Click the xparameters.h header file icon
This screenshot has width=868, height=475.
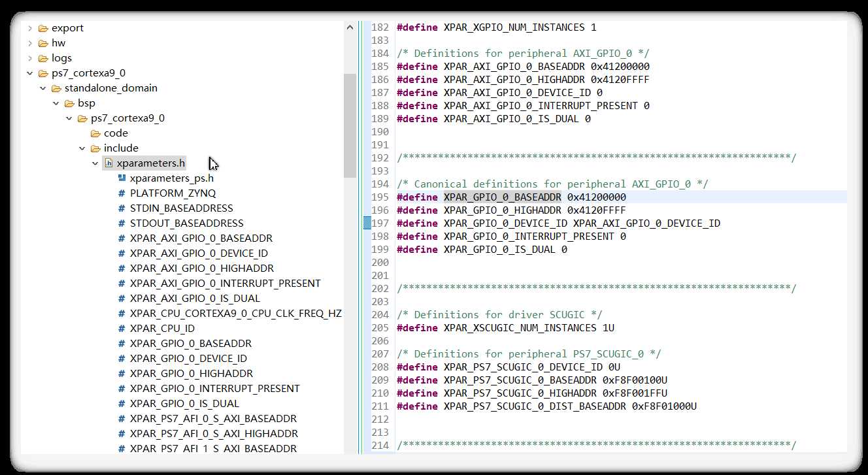[109, 163]
